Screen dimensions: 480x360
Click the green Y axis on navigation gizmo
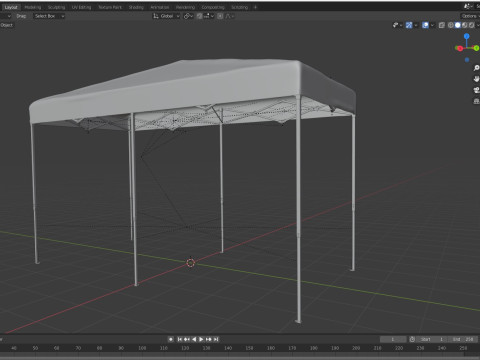pyautogui.click(x=476, y=48)
